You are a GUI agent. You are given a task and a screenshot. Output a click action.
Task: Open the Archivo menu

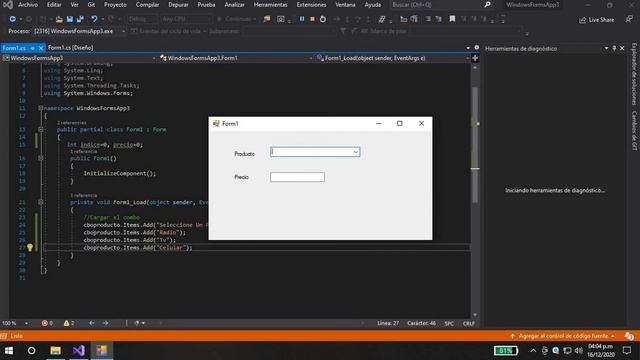click(28, 5)
